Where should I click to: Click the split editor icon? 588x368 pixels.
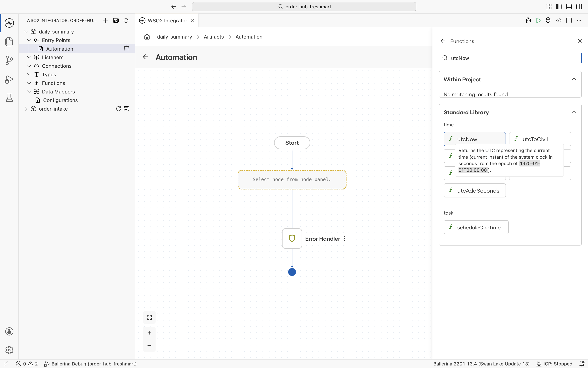click(569, 20)
